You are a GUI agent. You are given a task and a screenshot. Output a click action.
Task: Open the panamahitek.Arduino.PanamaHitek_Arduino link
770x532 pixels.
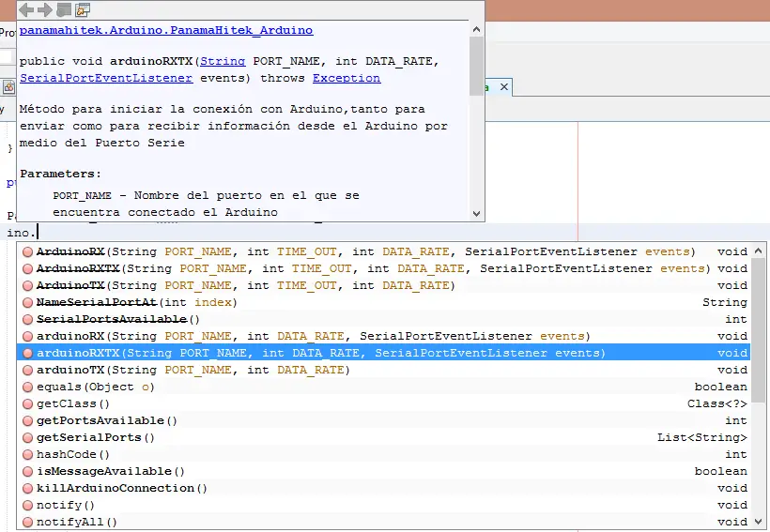tap(166, 30)
